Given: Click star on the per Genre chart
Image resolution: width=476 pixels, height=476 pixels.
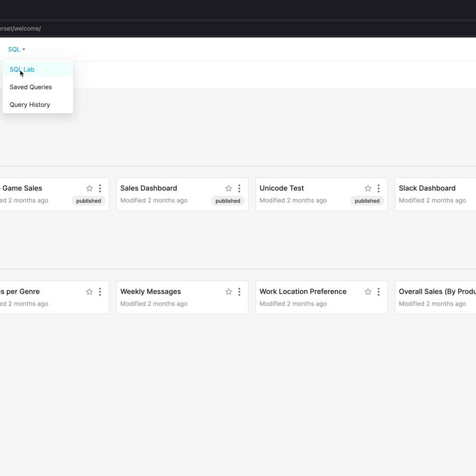Looking at the screenshot, I should tap(89, 292).
